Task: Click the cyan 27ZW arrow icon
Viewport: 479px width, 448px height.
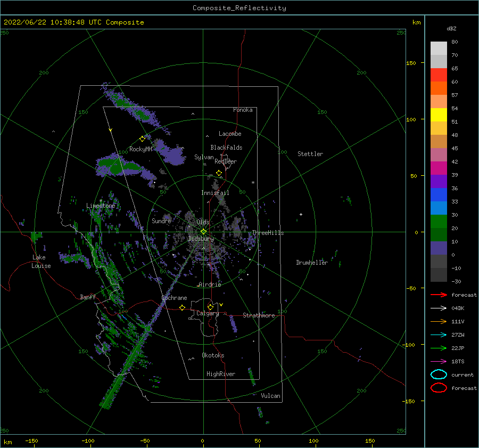Action: click(x=439, y=335)
